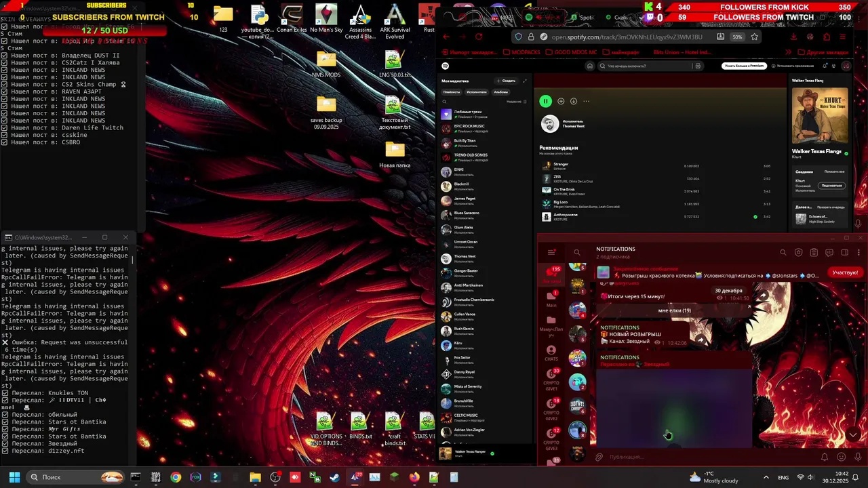Open the Windows Start menu
This screenshot has width=868, height=488.
click(x=14, y=477)
